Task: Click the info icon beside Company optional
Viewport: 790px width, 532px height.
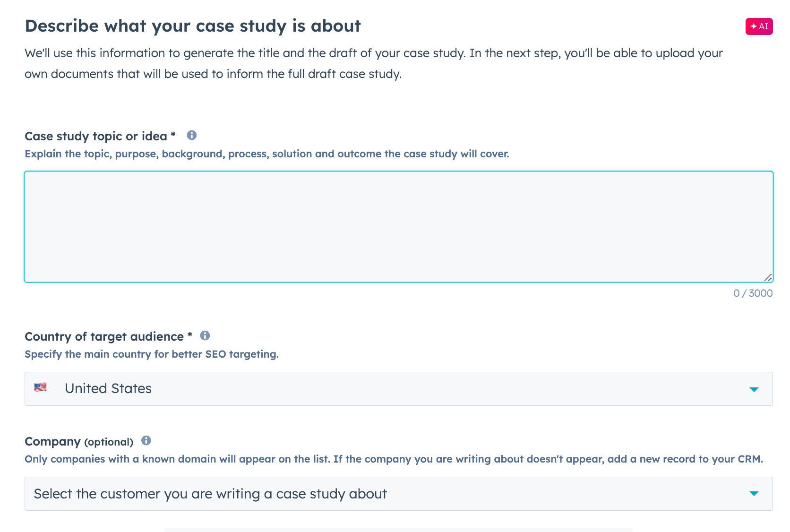Action: point(146,441)
